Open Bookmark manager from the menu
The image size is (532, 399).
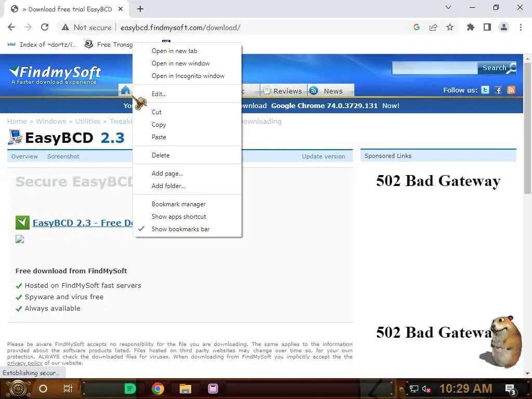pos(187,204)
